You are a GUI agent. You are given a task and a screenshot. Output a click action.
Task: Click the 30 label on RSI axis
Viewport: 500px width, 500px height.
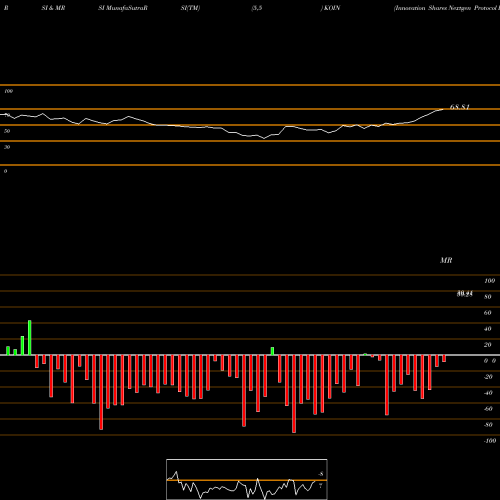click(x=7, y=147)
